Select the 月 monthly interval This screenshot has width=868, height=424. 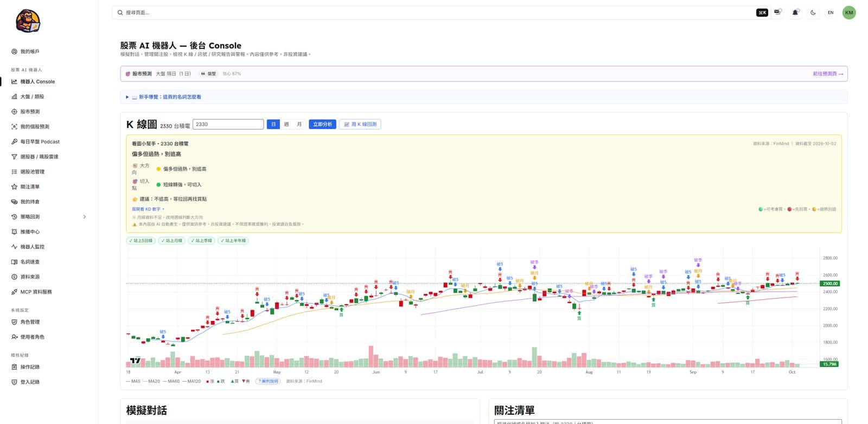coord(299,124)
